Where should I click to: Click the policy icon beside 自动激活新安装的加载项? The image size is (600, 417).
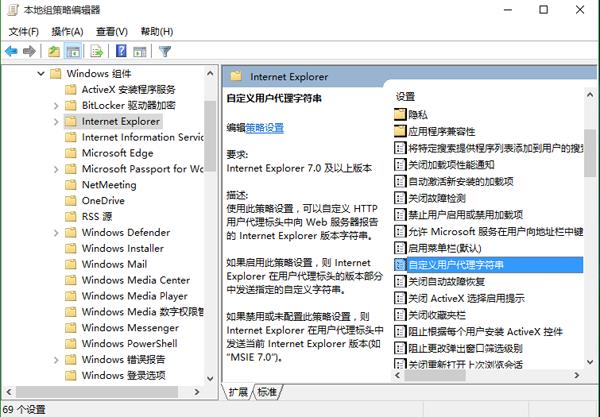[400, 181]
